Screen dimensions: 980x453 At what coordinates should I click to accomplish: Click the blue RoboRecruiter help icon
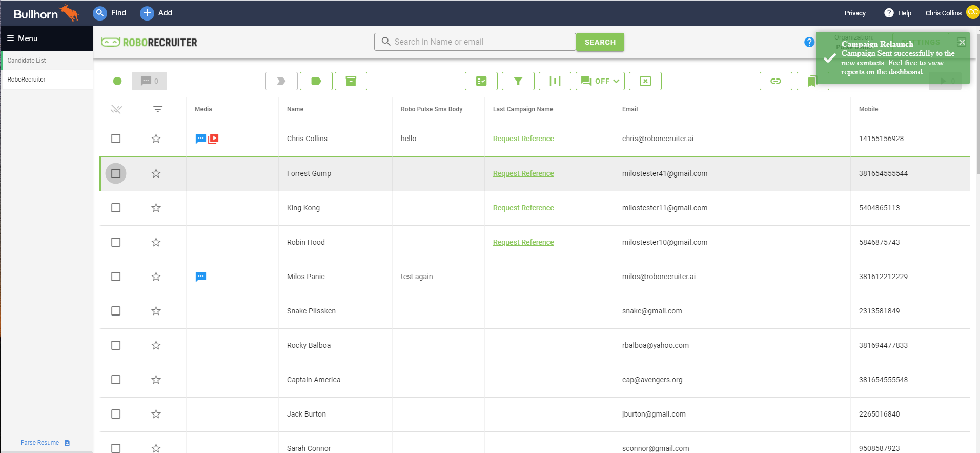(x=809, y=42)
